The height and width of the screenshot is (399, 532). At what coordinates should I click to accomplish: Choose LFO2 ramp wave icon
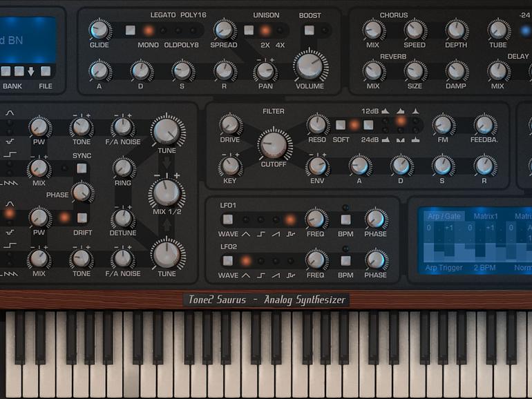pos(276,275)
